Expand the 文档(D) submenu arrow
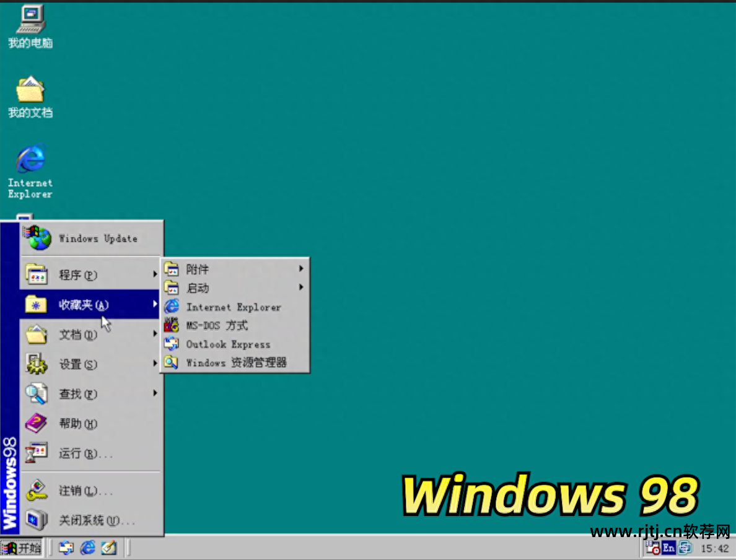Screen dimensions: 736x560 155,334
